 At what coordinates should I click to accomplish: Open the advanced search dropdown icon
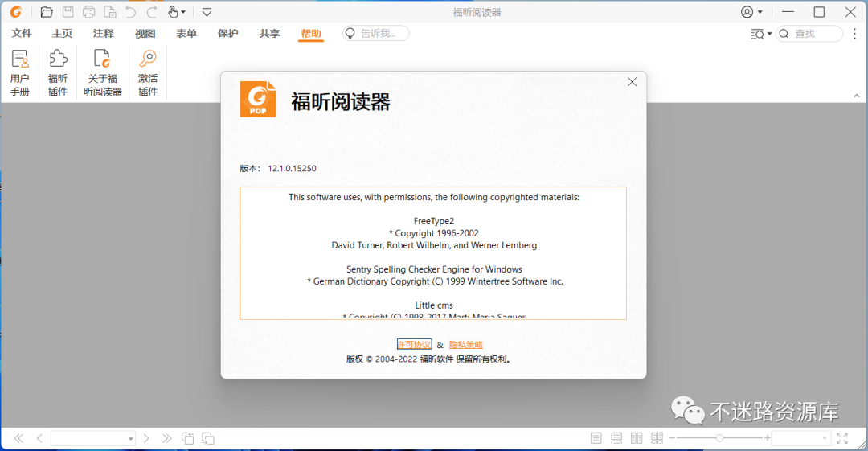[761, 34]
